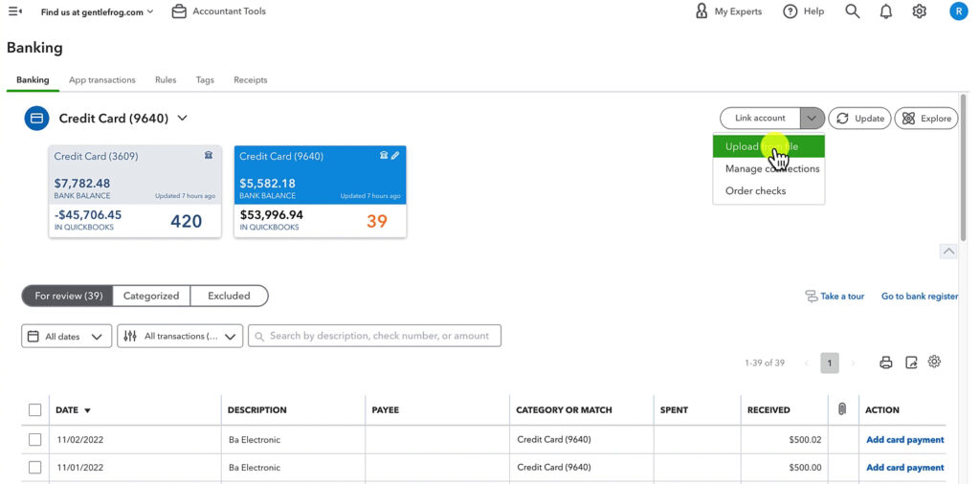Click the Update button

(x=859, y=119)
